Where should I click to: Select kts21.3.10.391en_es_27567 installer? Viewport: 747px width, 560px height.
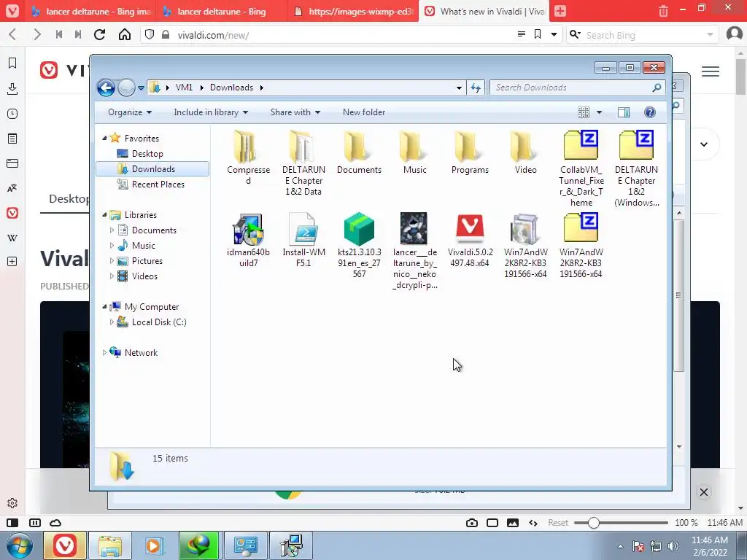(x=359, y=245)
